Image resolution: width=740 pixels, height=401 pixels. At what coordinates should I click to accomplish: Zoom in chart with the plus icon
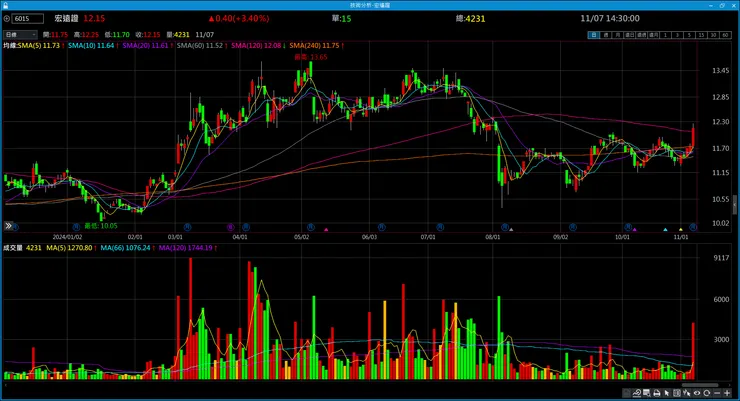coord(727,393)
